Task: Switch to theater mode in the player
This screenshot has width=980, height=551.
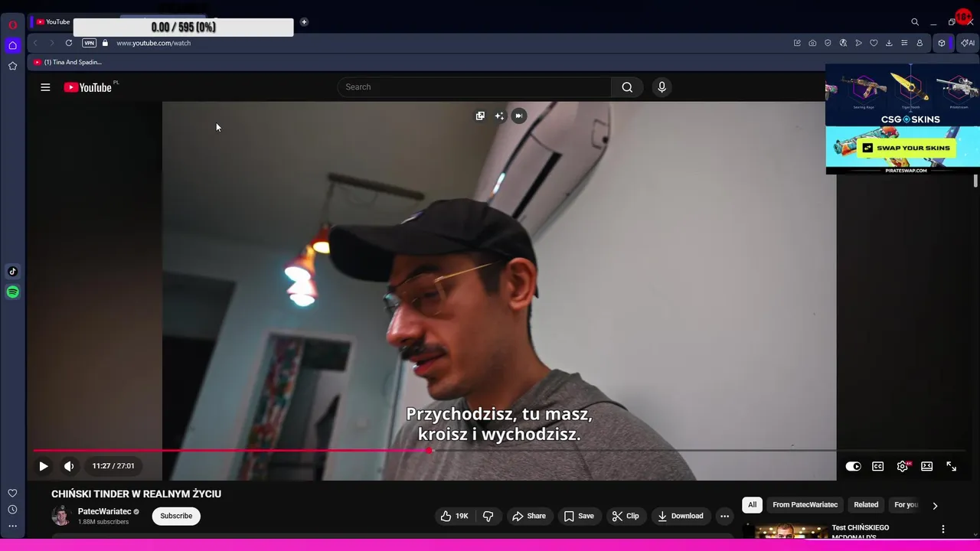Action: click(927, 466)
